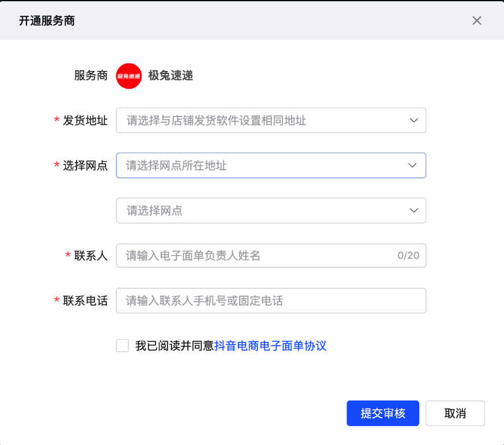This screenshot has height=445, width=504.
Task: Click the 开通服务商 dialog title
Action: (46, 20)
